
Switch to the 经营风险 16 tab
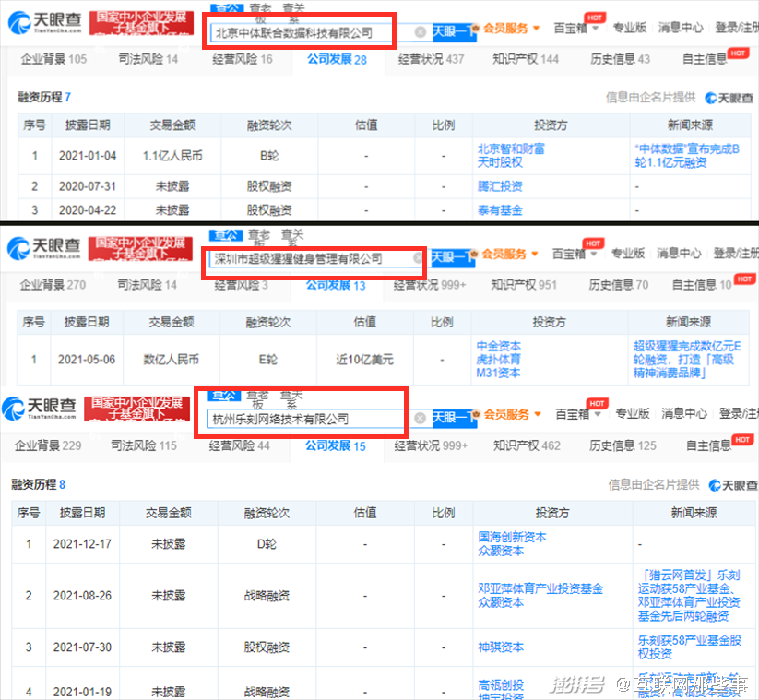[x=243, y=60]
